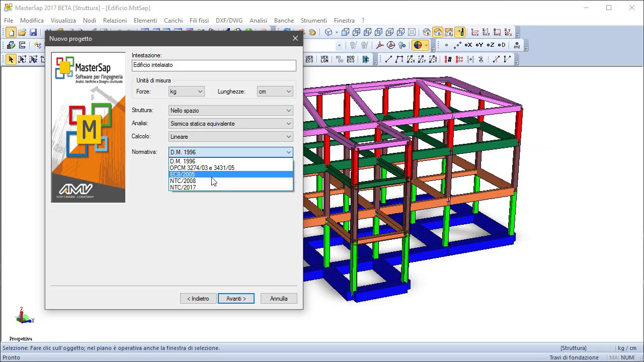Click the Intestazione text field
The width and height of the screenshot is (644, 362).
tap(214, 65)
